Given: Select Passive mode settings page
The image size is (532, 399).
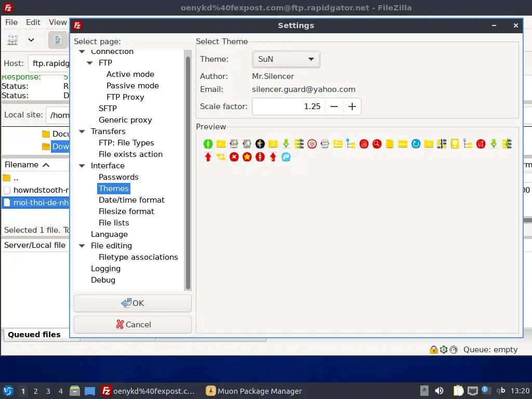Looking at the screenshot, I should [132, 86].
